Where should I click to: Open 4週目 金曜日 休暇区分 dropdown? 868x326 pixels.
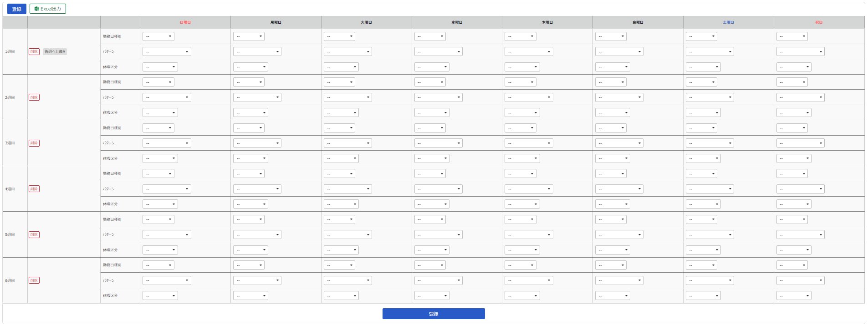click(613, 204)
